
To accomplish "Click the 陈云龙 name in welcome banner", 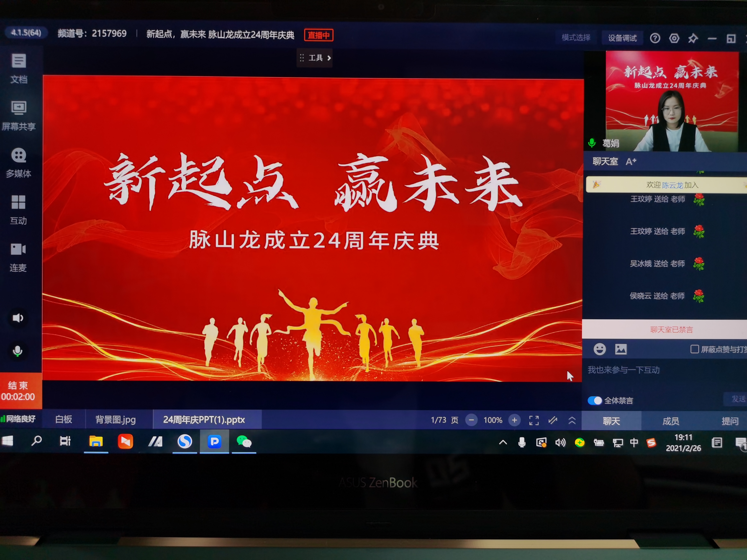I will click(x=672, y=185).
